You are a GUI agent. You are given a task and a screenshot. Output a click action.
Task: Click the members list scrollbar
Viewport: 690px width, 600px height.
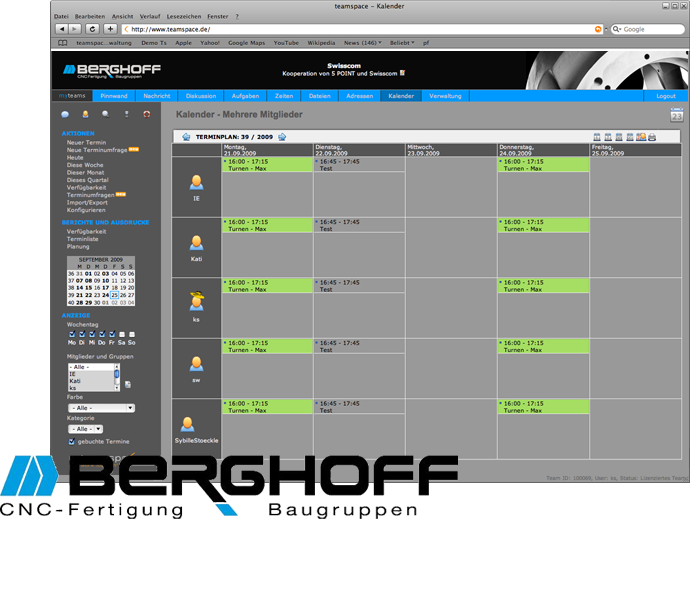point(117,377)
